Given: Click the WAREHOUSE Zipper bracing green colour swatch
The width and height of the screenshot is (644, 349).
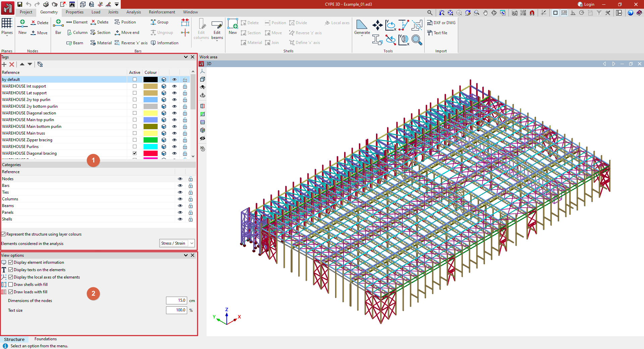Looking at the screenshot, I should pyautogui.click(x=150, y=140).
